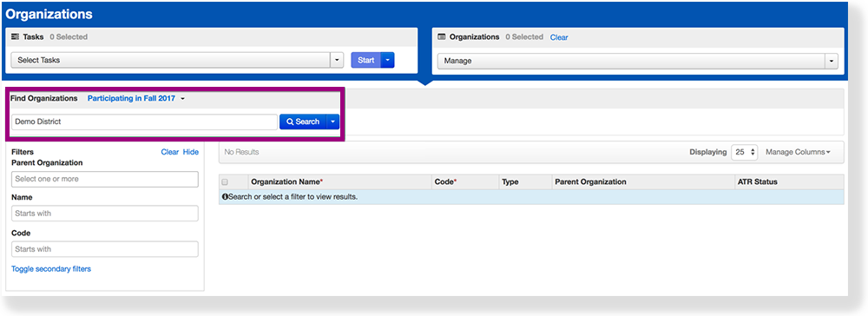Click the Start button
The image size is (868, 316).
pos(366,60)
